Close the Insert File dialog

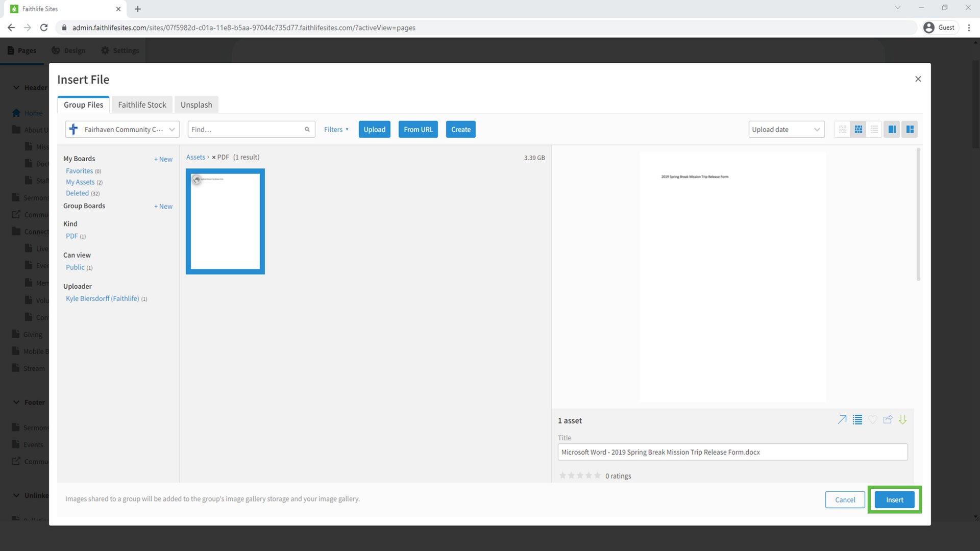click(918, 79)
